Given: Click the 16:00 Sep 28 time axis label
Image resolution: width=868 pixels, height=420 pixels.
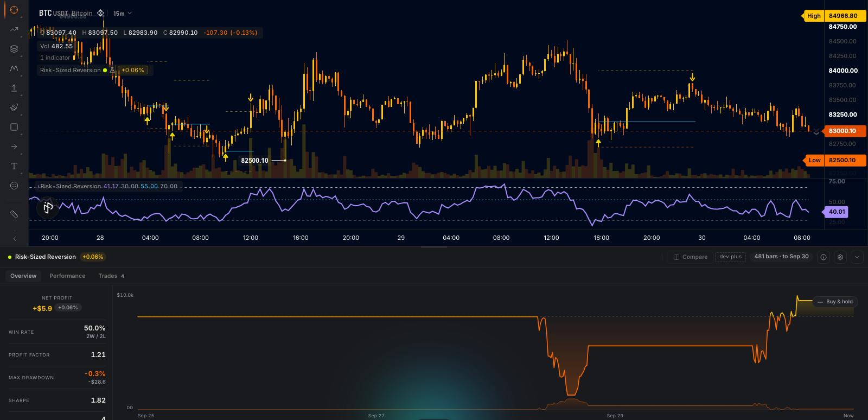Looking at the screenshot, I should pos(301,238).
